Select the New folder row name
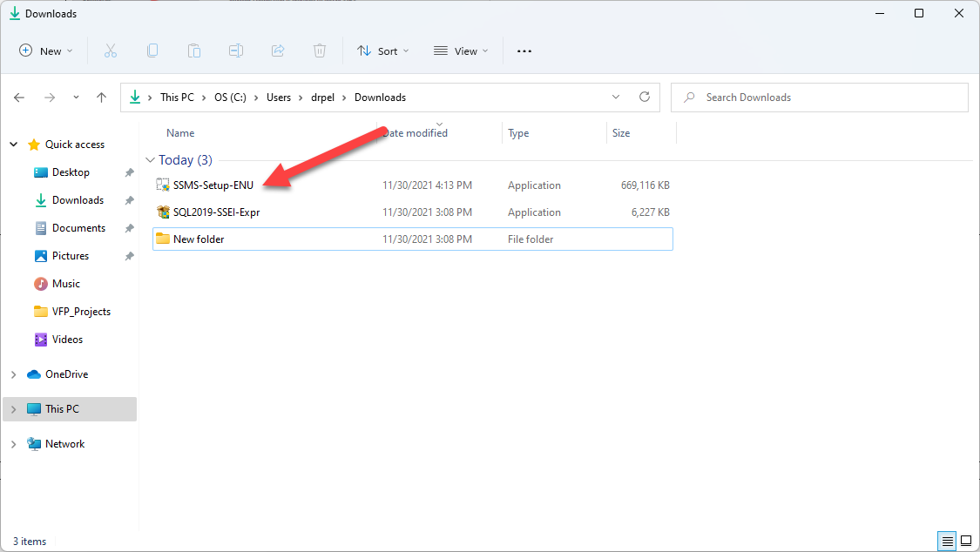The height and width of the screenshot is (552, 980). pos(198,239)
